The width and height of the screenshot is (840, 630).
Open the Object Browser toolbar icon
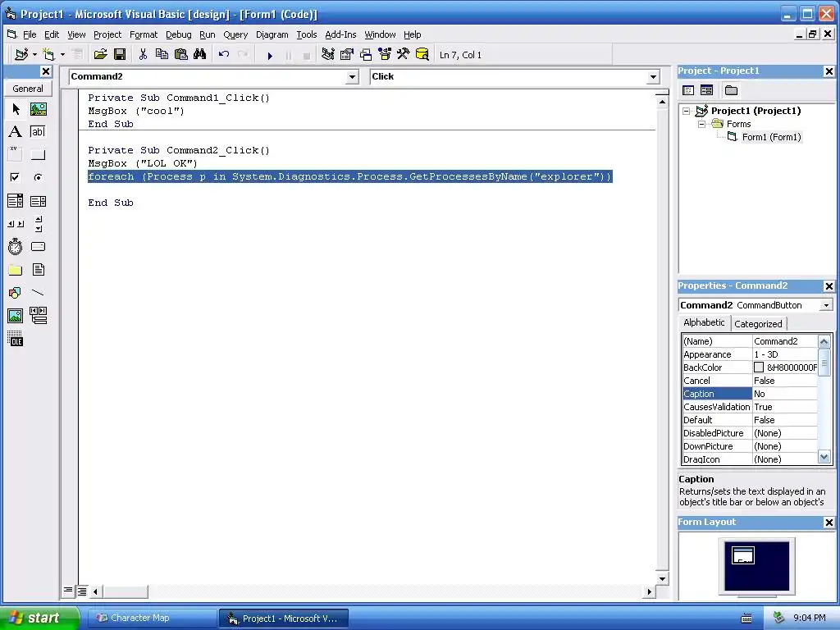(385, 55)
